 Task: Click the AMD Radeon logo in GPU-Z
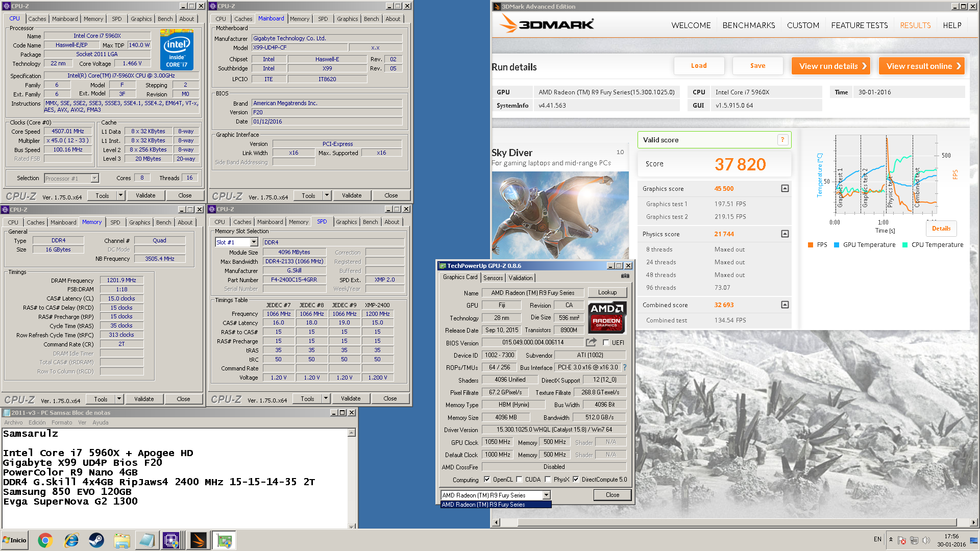tap(606, 317)
